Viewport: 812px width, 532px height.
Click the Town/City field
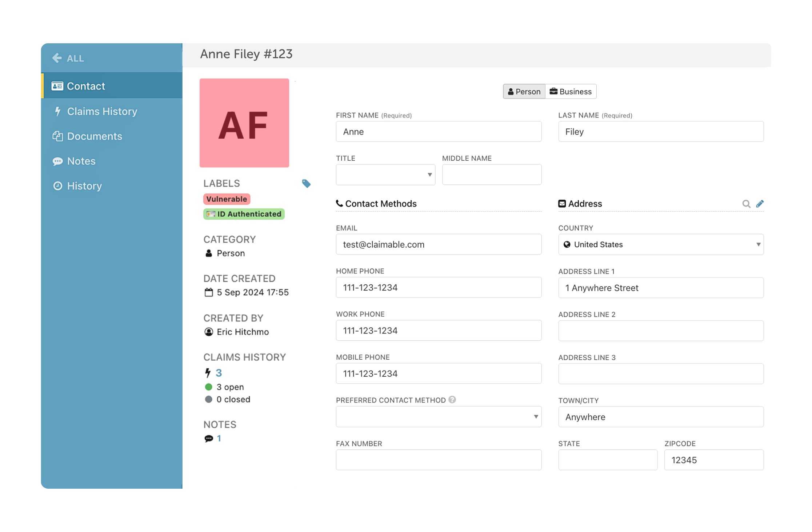pos(661,417)
